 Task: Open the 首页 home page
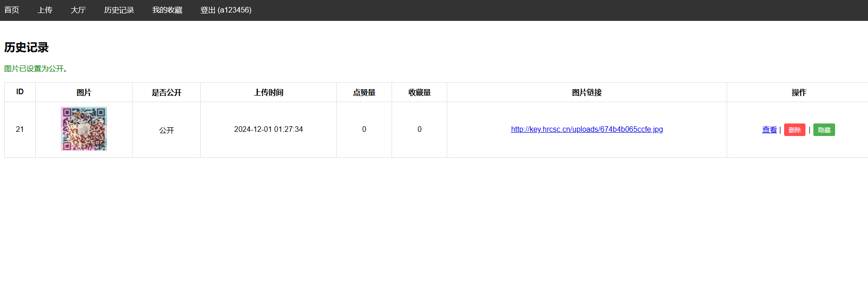tap(12, 10)
